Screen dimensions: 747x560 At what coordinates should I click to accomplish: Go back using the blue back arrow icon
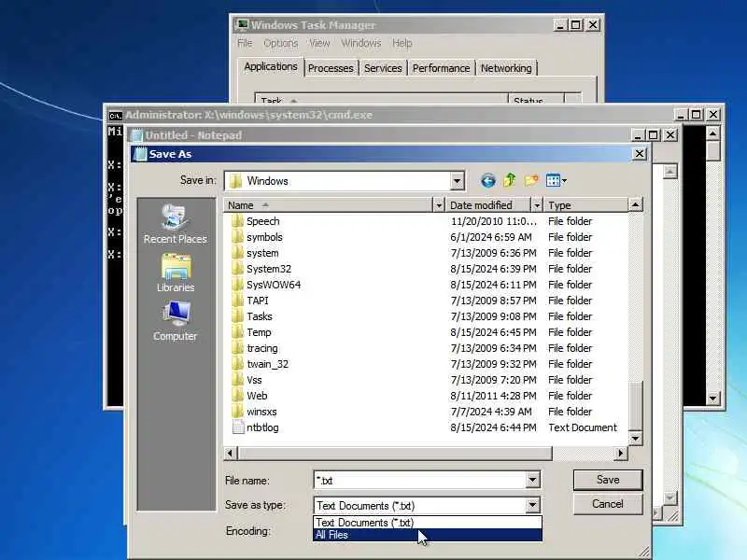click(487, 180)
